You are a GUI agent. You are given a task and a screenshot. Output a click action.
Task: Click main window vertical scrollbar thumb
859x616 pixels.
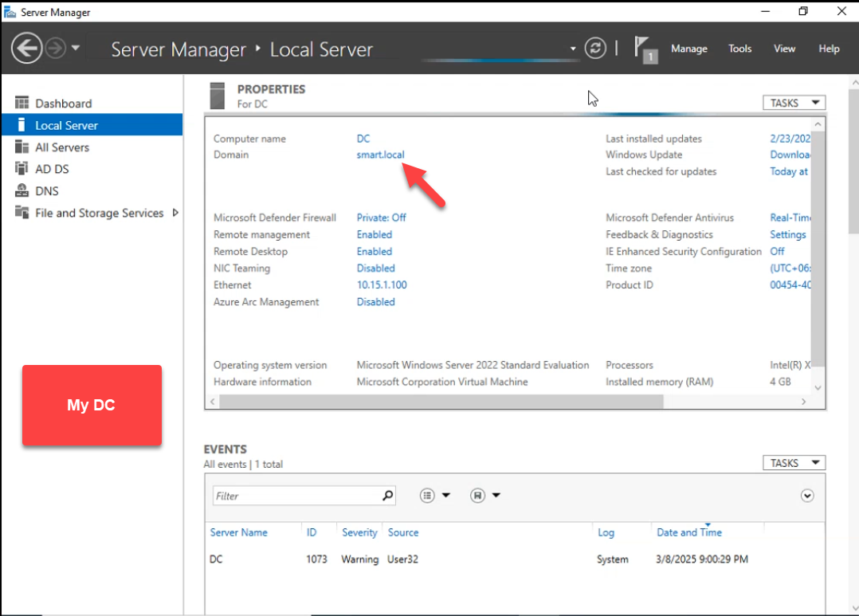point(854,161)
